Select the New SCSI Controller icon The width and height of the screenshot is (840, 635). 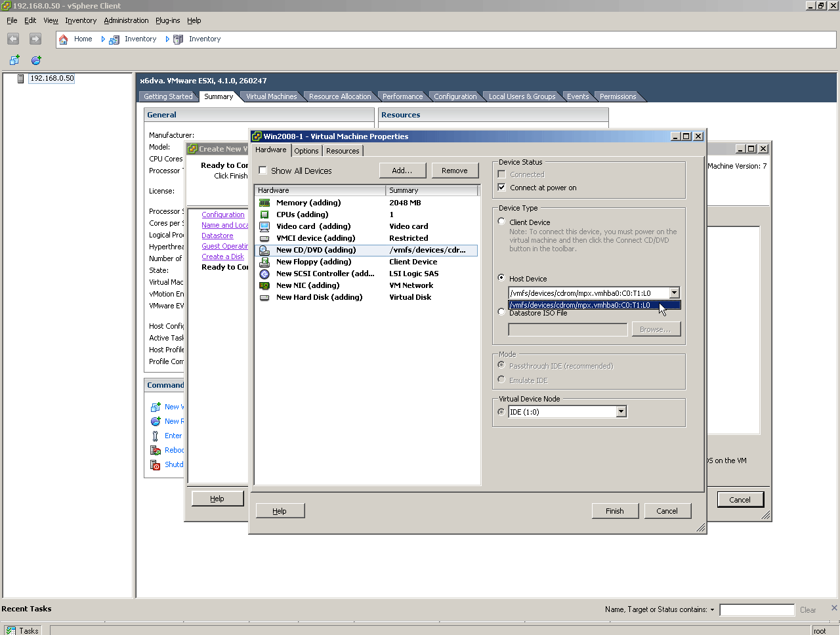(x=264, y=274)
